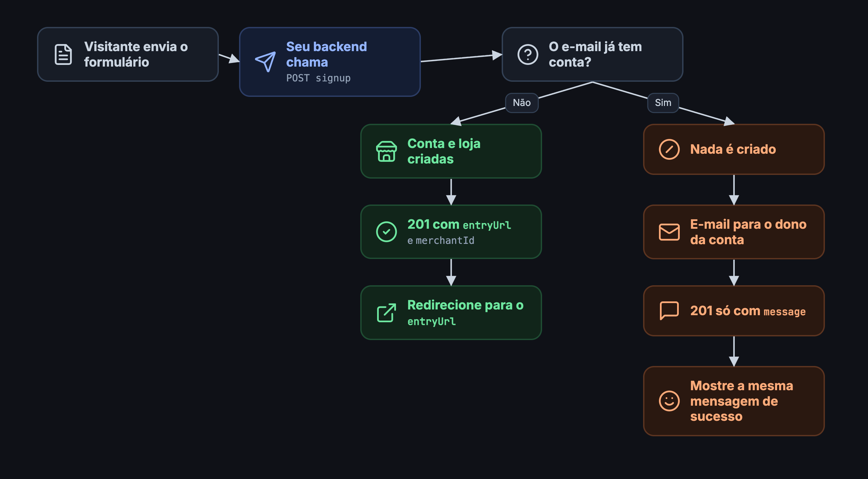Click the check circle icon beside '201 com entryUrl'
868x479 pixels.
386,231
